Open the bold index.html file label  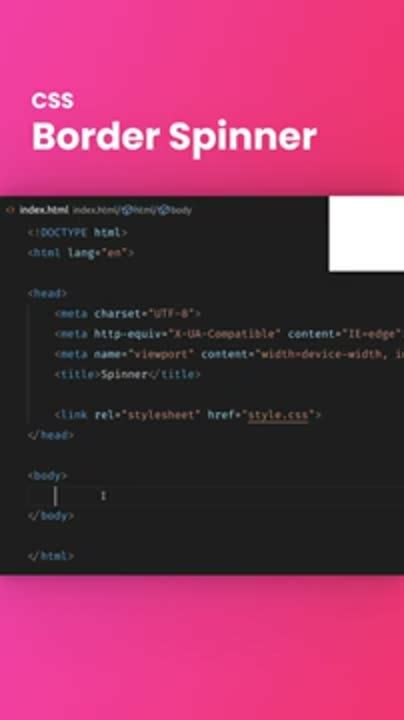[x=44, y=210]
